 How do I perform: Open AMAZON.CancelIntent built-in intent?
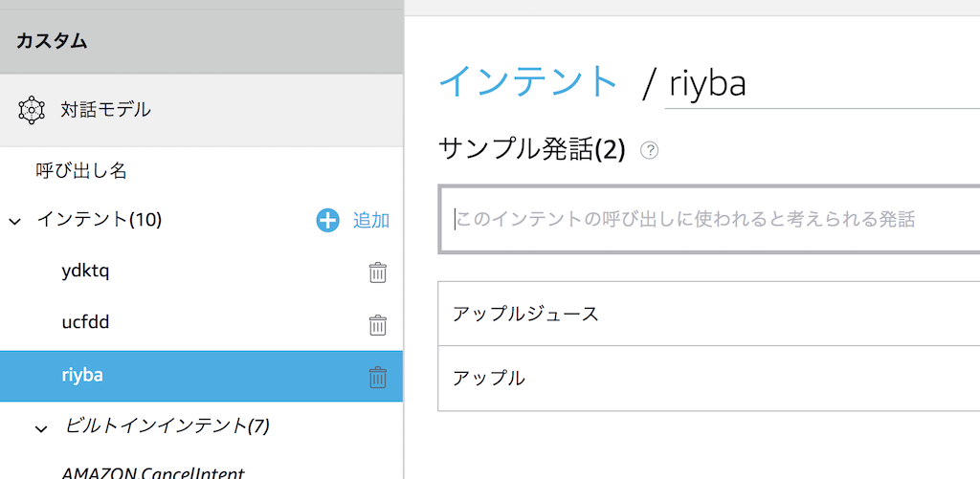pos(152,472)
